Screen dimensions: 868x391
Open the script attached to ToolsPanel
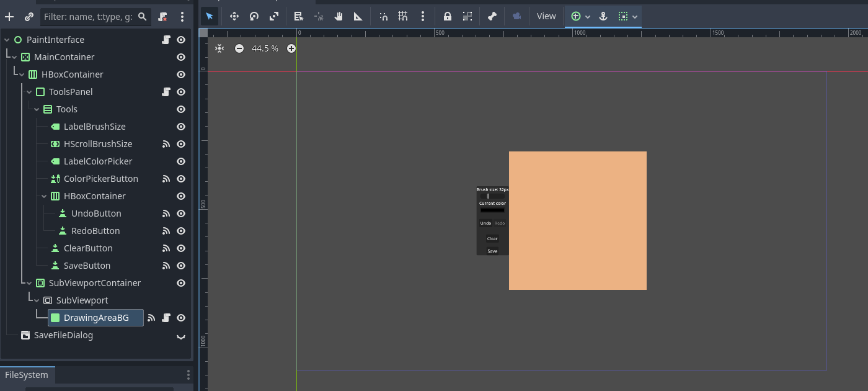tap(166, 92)
